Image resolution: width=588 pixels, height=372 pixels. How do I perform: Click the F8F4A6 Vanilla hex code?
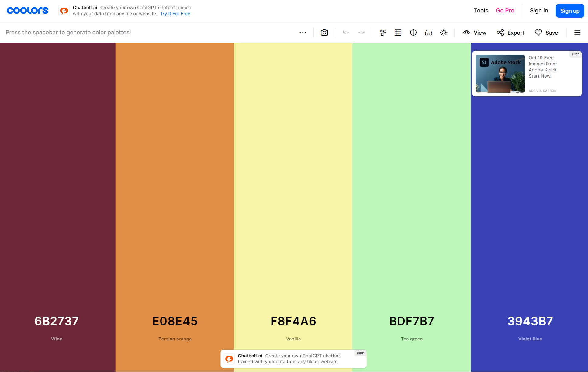293,321
